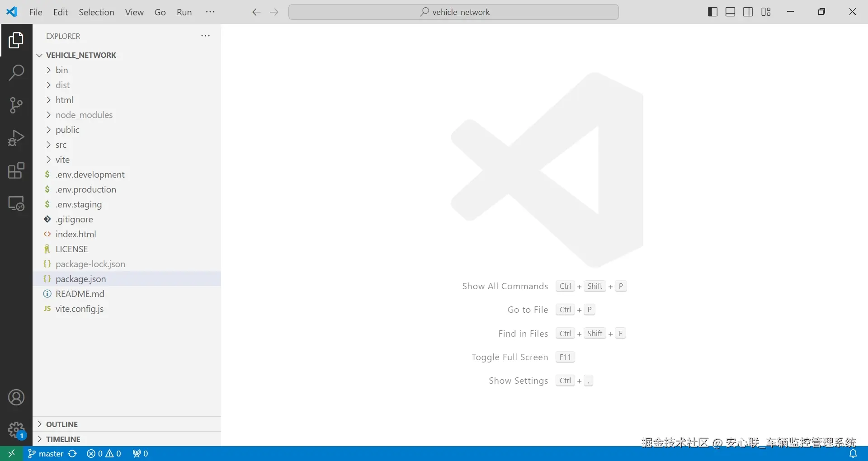Open the File menu

pos(36,12)
